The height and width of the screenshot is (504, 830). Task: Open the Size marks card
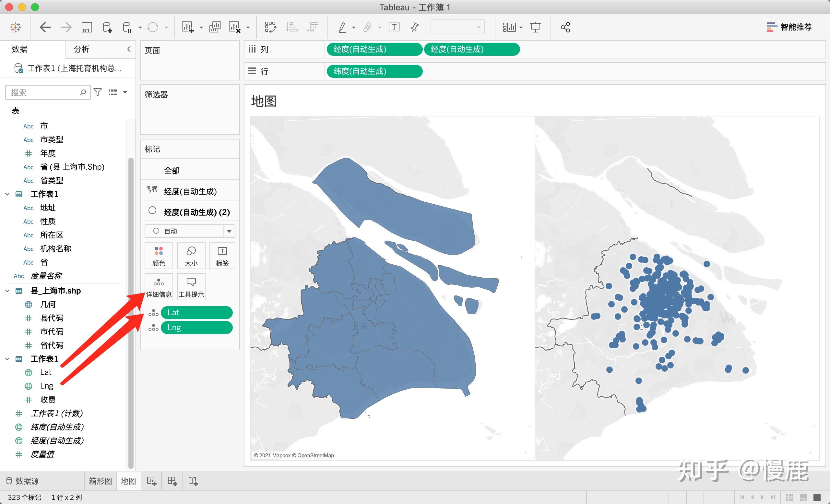tap(191, 255)
